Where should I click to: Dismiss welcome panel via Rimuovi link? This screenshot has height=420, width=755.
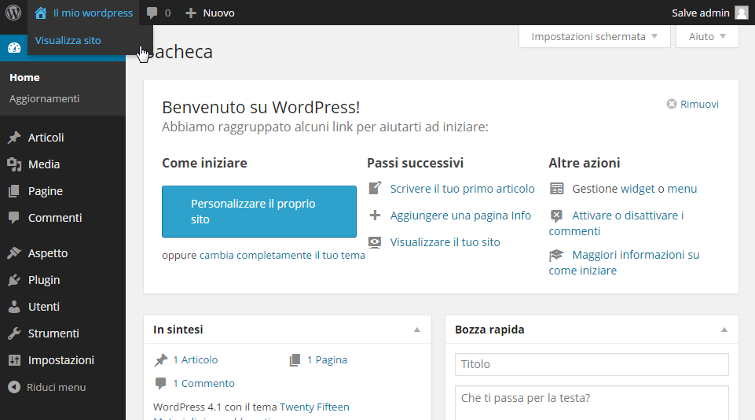699,104
